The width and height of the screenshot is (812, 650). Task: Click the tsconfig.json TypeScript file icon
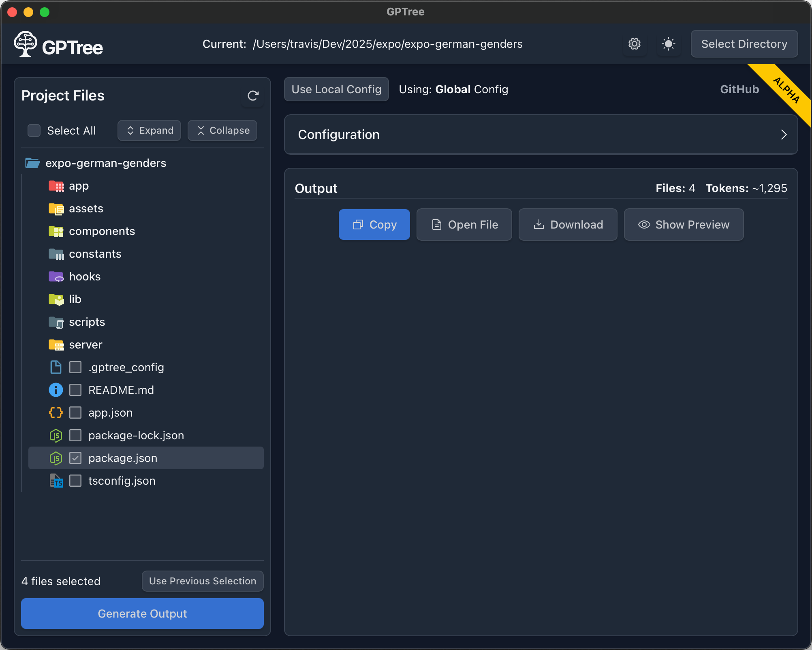(x=56, y=481)
